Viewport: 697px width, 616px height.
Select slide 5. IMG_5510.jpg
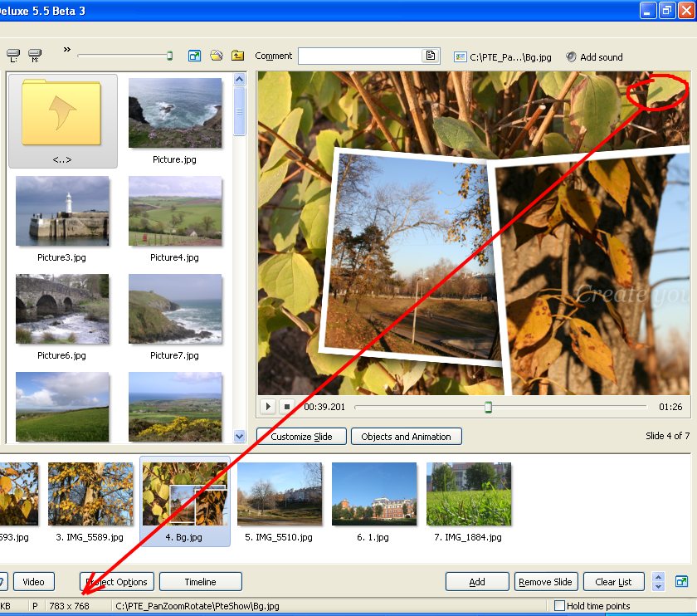[279, 501]
